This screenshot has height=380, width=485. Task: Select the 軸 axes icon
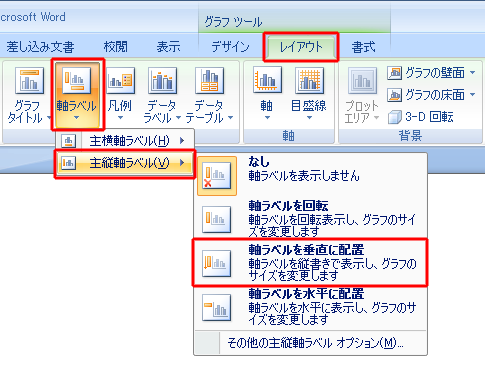[267, 80]
